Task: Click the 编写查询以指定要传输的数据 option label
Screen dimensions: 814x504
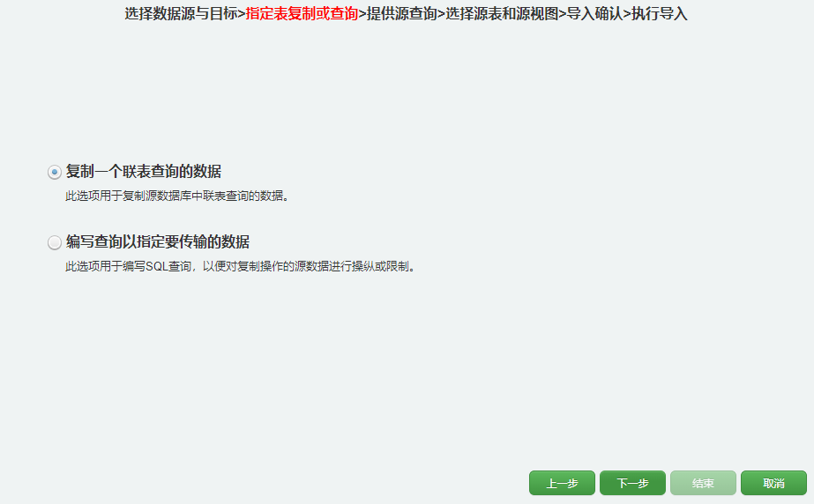Action: click(x=158, y=242)
